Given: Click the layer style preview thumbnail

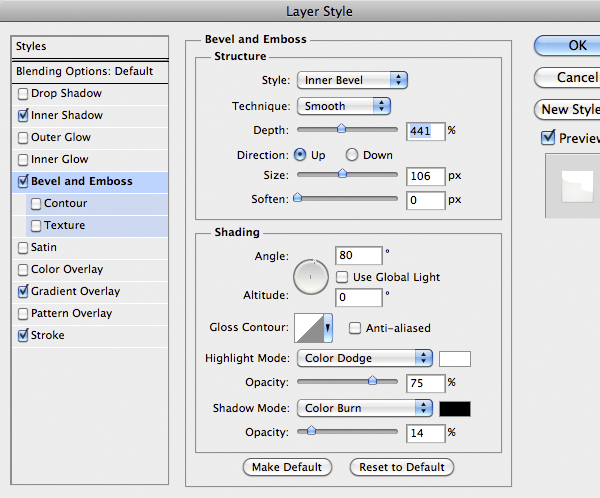Looking at the screenshot, I should (572, 186).
